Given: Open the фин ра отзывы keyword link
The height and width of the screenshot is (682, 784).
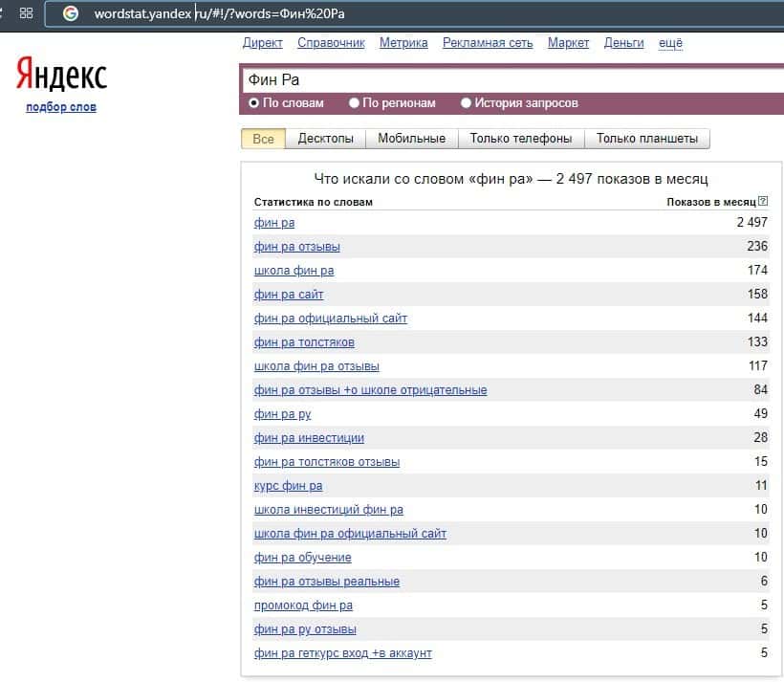Looking at the screenshot, I should (296, 247).
